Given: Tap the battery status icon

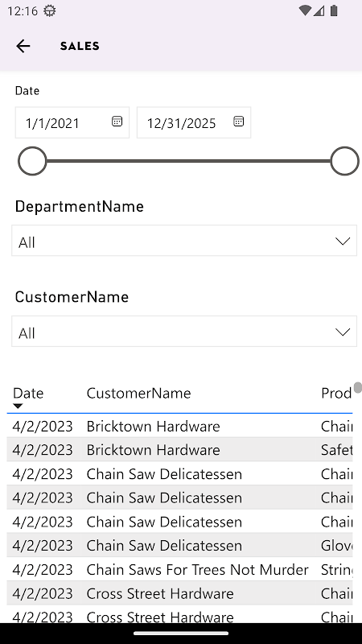Looking at the screenshot, I should (x=334, y=10).
